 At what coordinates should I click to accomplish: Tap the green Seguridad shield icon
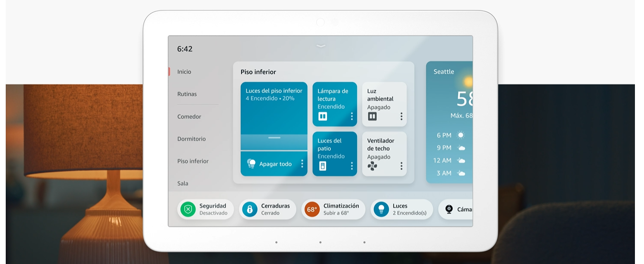(188, 210)
